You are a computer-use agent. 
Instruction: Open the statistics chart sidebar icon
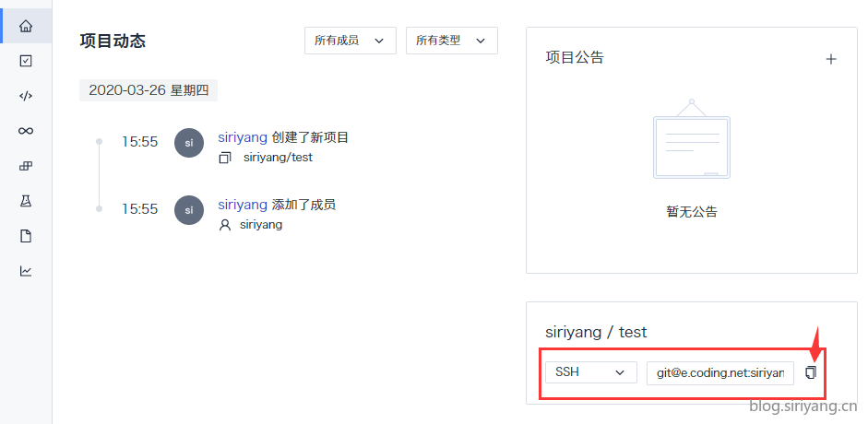tap(26, 271)
